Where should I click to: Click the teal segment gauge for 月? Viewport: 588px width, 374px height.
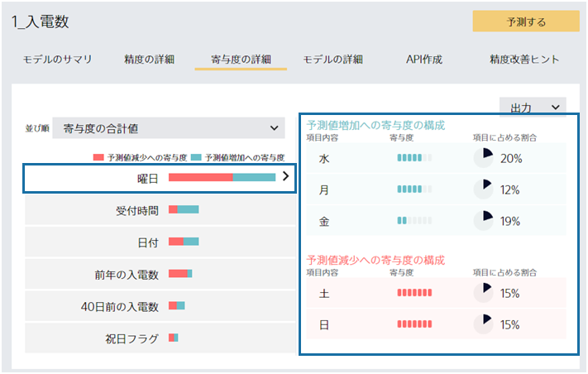click(x=414, y=189)
